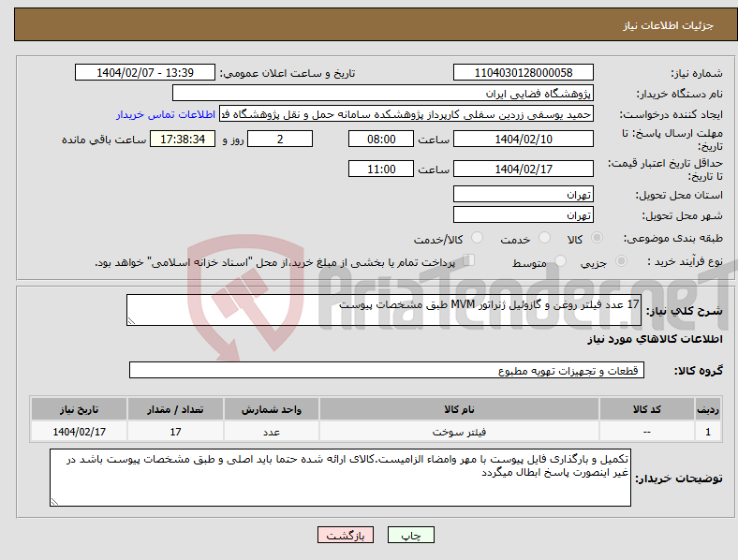Click the شماره نیاز label

pos(696,73)
